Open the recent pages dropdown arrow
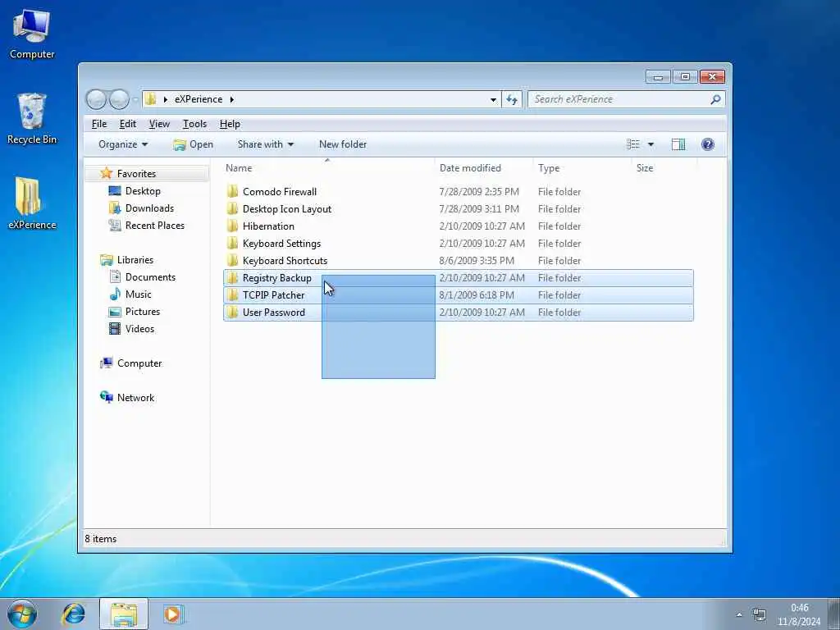Viewport: 840px width, 630px height. click(x=135, y=99)
